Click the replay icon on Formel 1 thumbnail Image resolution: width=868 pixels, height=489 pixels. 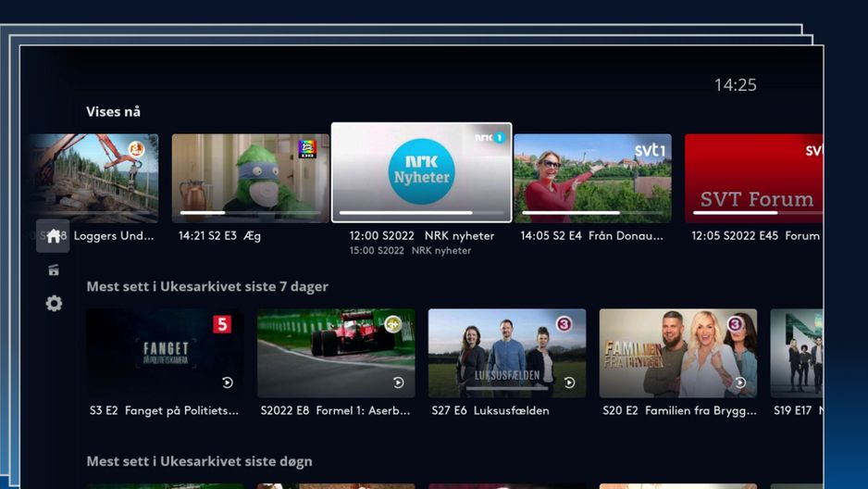click(x=399, y=382)
